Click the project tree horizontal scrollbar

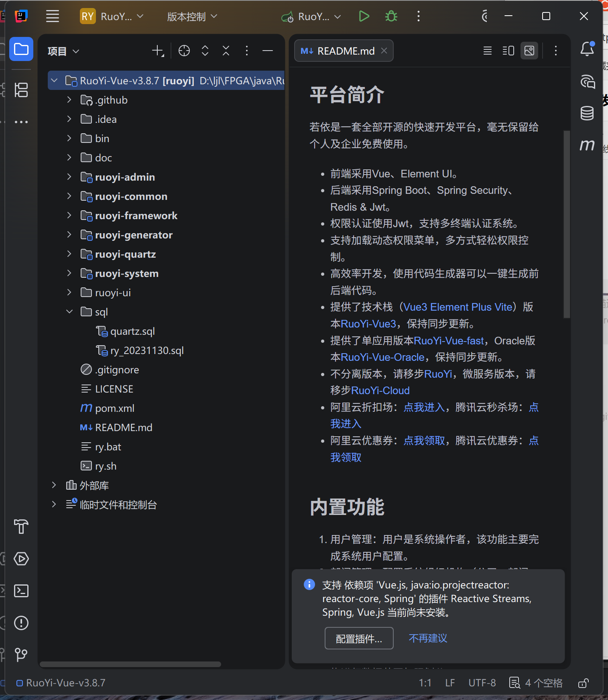(130, 664)
